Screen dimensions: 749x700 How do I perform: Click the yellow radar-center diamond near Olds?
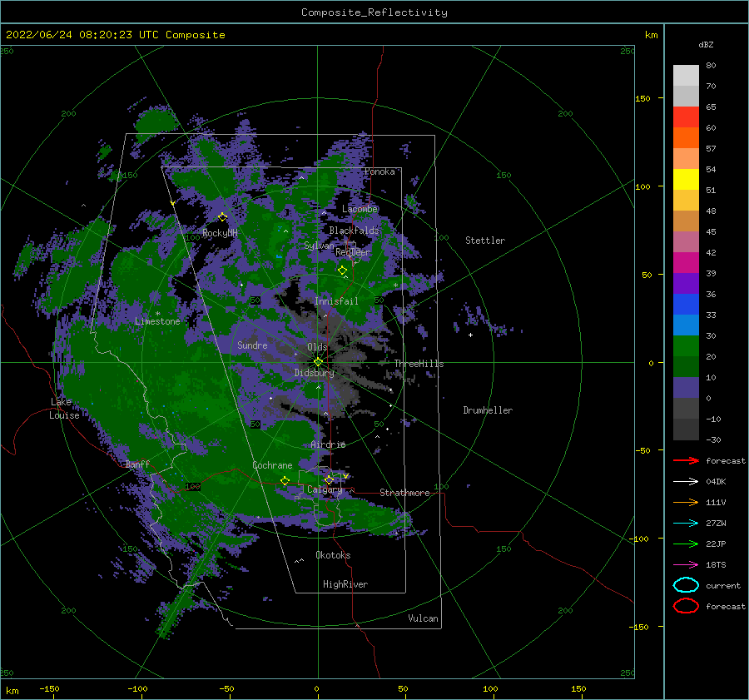tap(318, 362)
